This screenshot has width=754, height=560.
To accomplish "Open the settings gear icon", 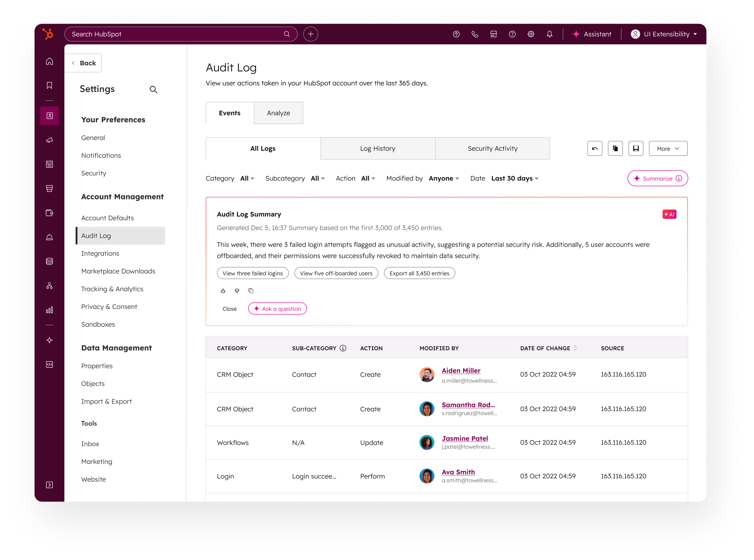I will point(531,34).
